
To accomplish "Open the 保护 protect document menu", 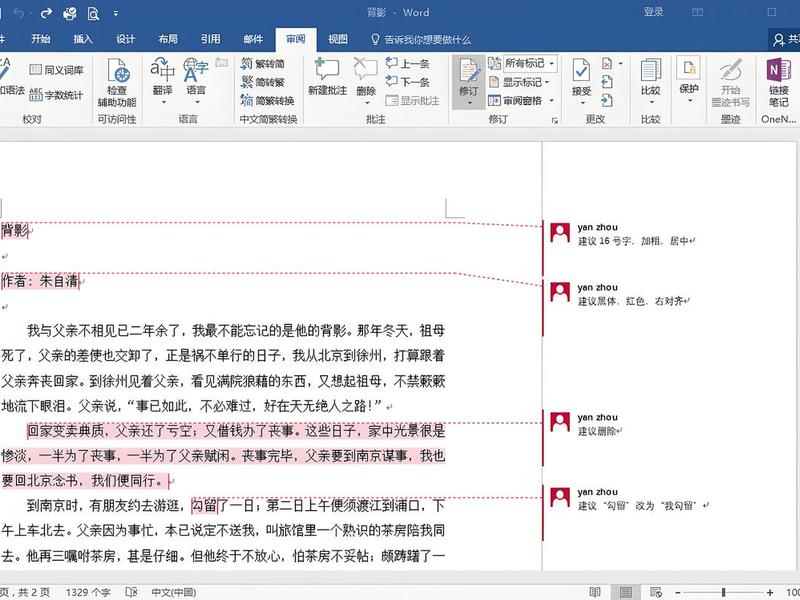I will [x=689, y=79].
